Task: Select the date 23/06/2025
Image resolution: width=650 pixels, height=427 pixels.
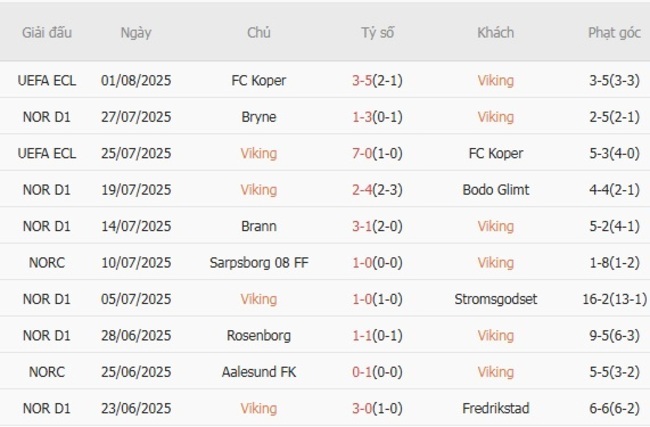Action: pyautogui.click(x=136, y=408)
